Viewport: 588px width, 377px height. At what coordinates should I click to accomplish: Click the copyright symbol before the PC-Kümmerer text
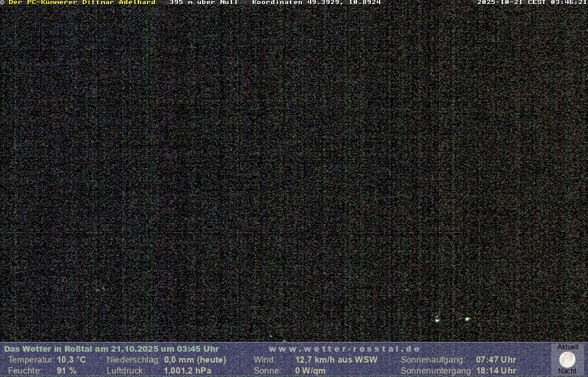(x=3, y=2)
